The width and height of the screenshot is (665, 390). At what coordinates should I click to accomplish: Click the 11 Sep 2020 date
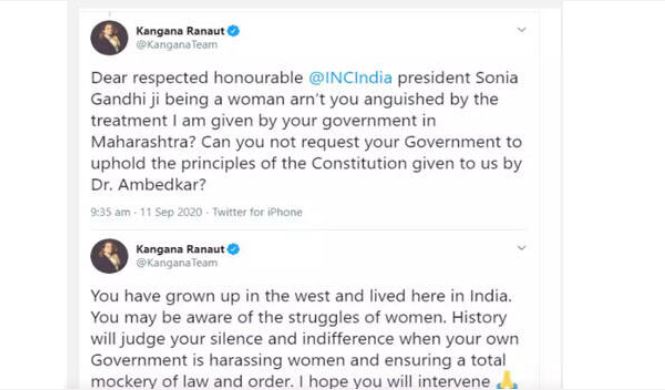(171, 212)
